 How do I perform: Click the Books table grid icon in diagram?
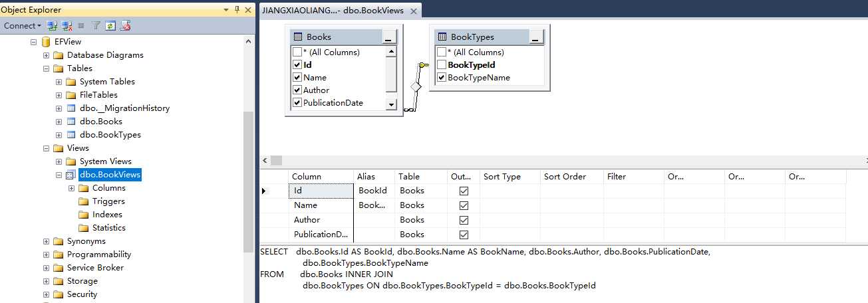297,37
